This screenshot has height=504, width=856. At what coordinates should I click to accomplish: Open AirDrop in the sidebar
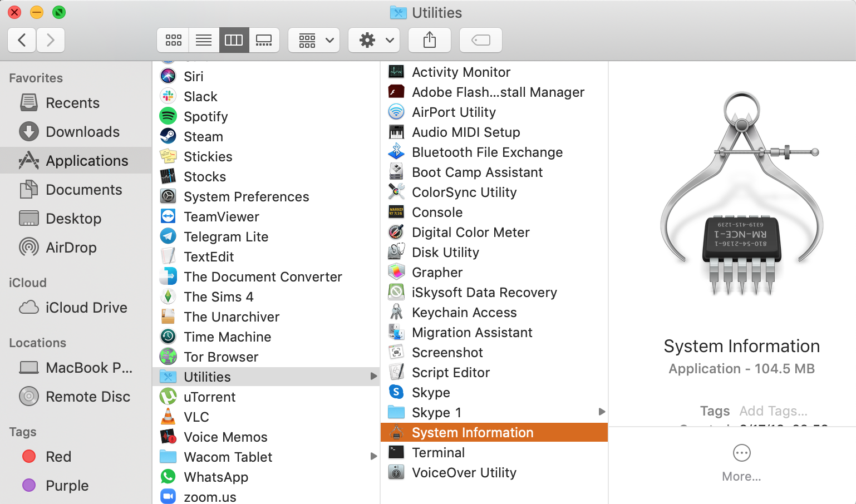[x=76, y=248]
